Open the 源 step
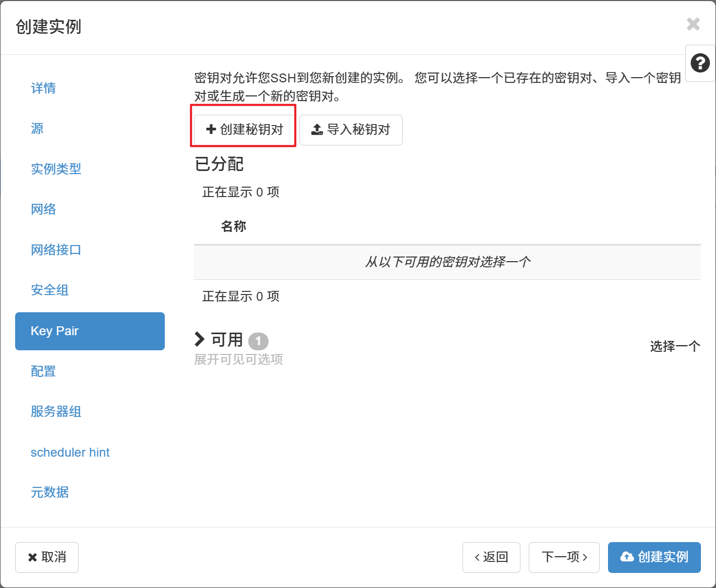Screen dimensions: 716x588 [37, 128]
